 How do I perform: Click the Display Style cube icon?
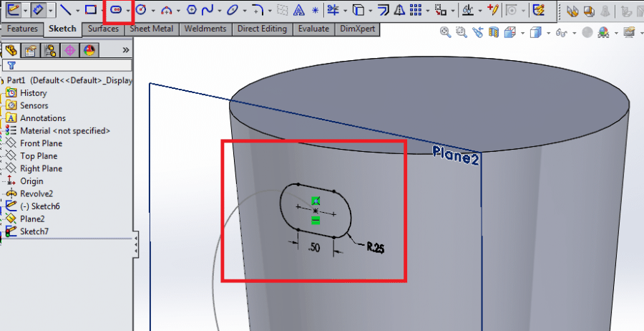[535, 32]
